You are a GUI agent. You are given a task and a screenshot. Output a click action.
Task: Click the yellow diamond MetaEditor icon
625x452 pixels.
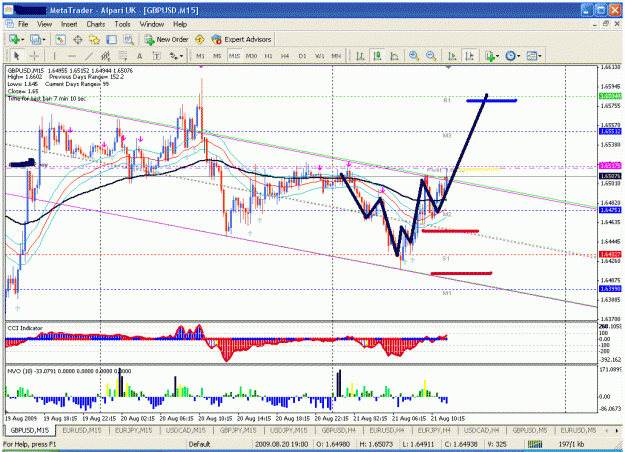click(199, 39)
